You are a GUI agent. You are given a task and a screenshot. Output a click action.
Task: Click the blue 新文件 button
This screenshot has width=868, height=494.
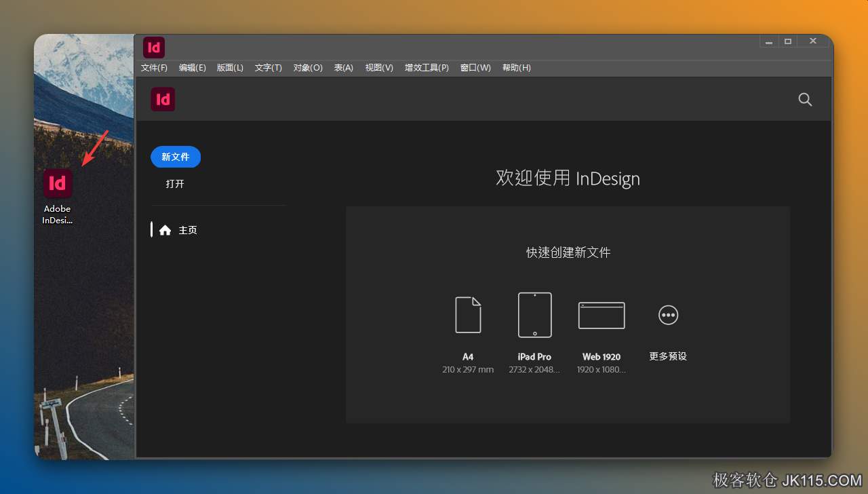(176, 157)
